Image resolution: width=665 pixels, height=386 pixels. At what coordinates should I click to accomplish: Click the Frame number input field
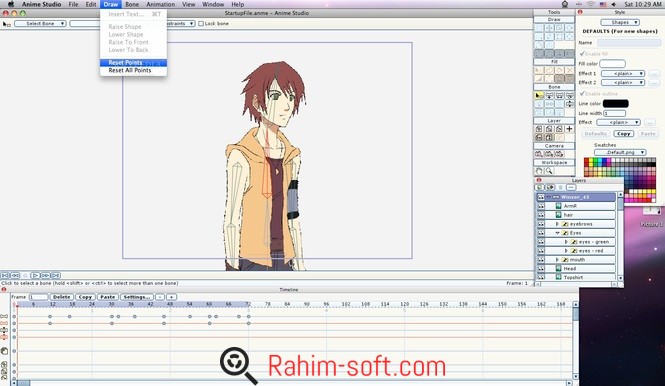[x=38, y=297]
